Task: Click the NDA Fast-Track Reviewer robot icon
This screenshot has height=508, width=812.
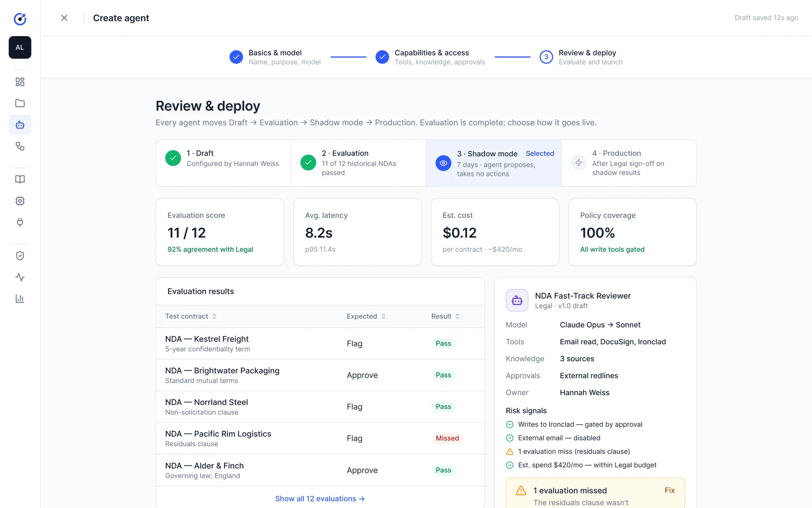Action: click(517, 300)
